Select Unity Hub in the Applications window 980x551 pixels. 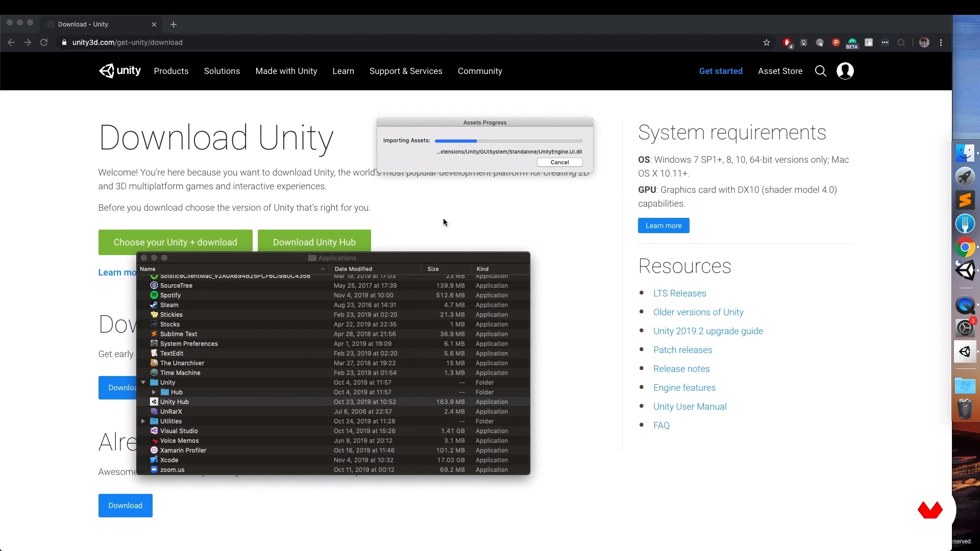[x=333, y=402]
